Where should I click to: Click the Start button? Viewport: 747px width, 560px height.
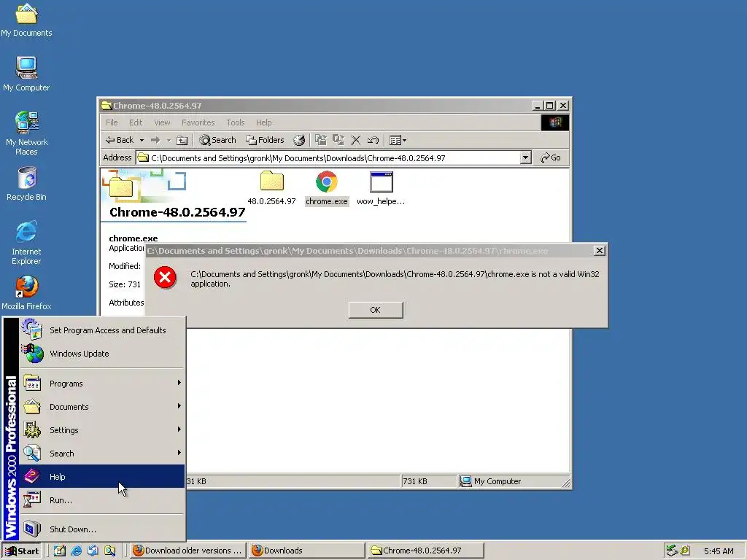coord(22,551)
